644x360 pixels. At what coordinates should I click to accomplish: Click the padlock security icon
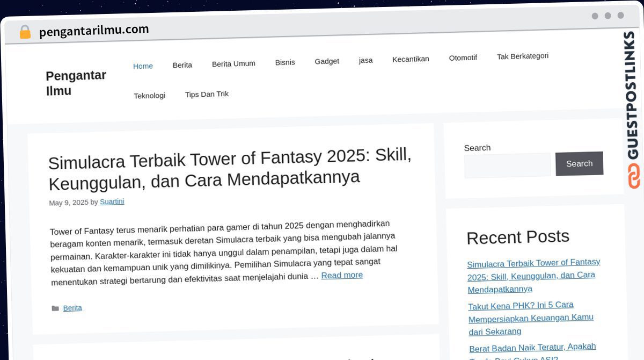click(25, 32)
